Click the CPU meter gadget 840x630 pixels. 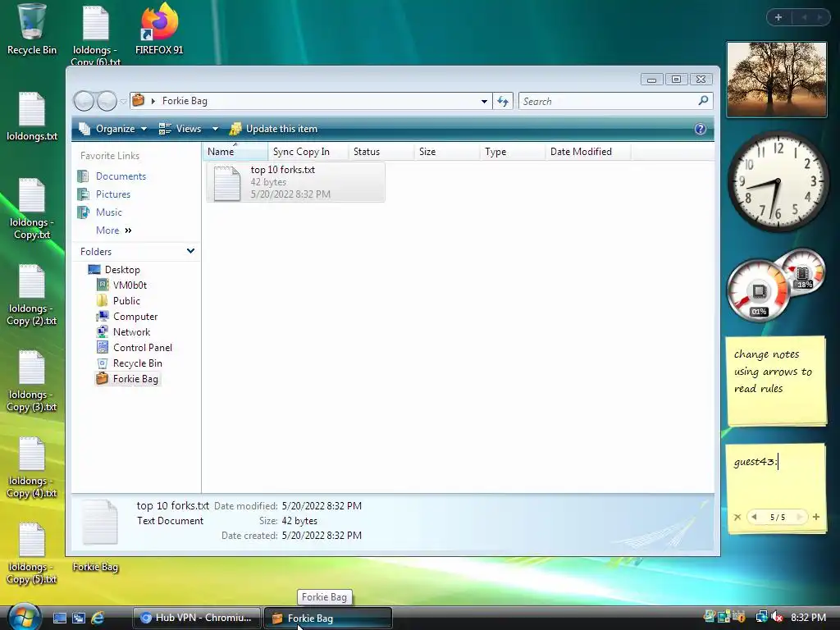point(757,291)
